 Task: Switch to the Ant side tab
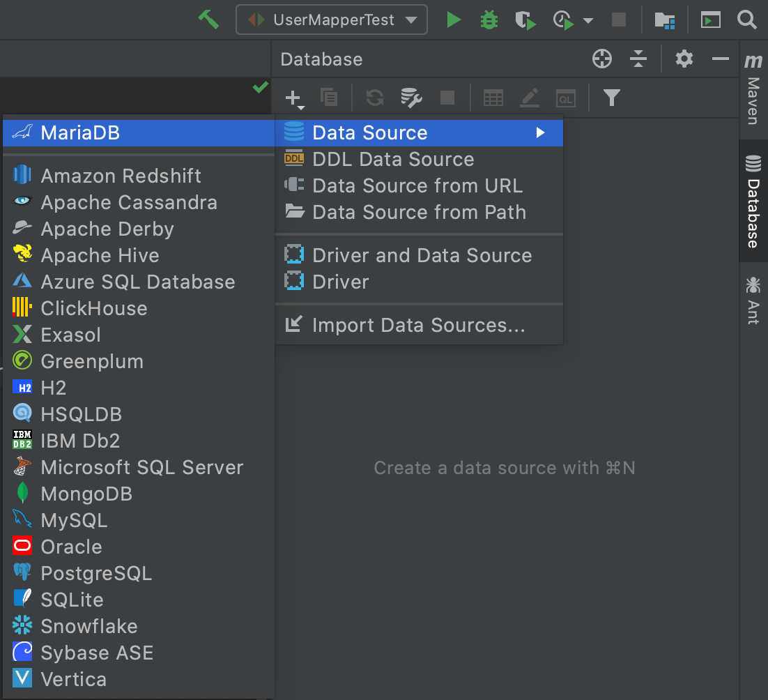point(753,301)
